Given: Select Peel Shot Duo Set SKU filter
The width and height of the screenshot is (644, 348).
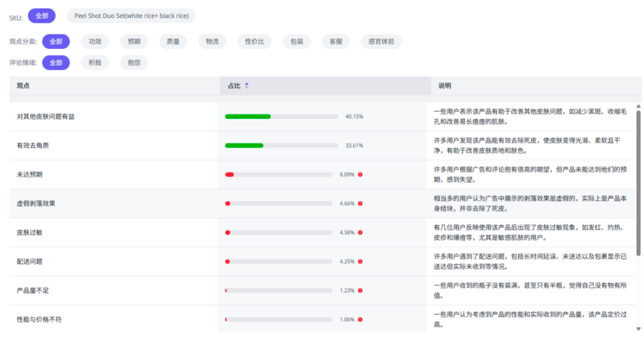Looking at the screenshot, I should click(131, 16).
